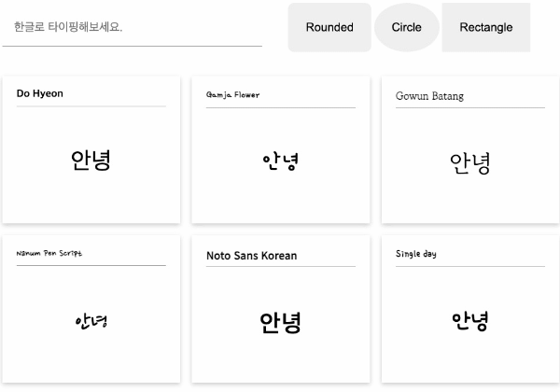Click the 안녕 sample in Single day card
The image size is (560, 392).
pyautogui.click(x=470, y=321)
